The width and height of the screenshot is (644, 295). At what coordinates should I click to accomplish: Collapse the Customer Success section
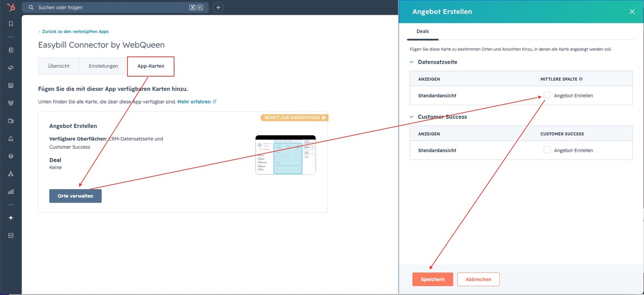coord(412,117)
